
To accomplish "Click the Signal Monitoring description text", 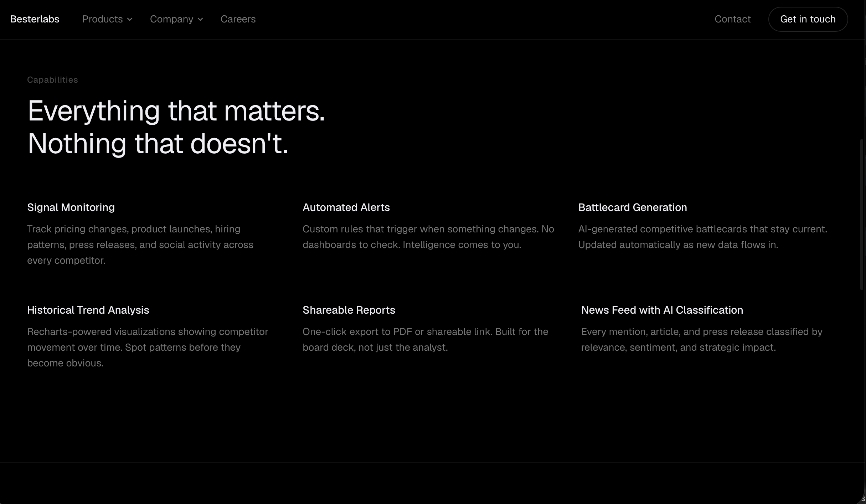I will click(140, 245).
